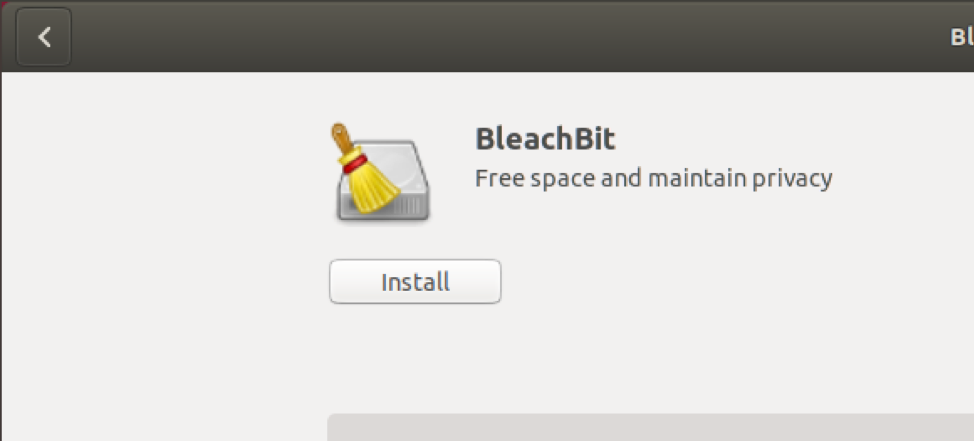This screenshot has width=974, height=441.
Task: Click the red band on the broom icon
Action: (355, 163)
